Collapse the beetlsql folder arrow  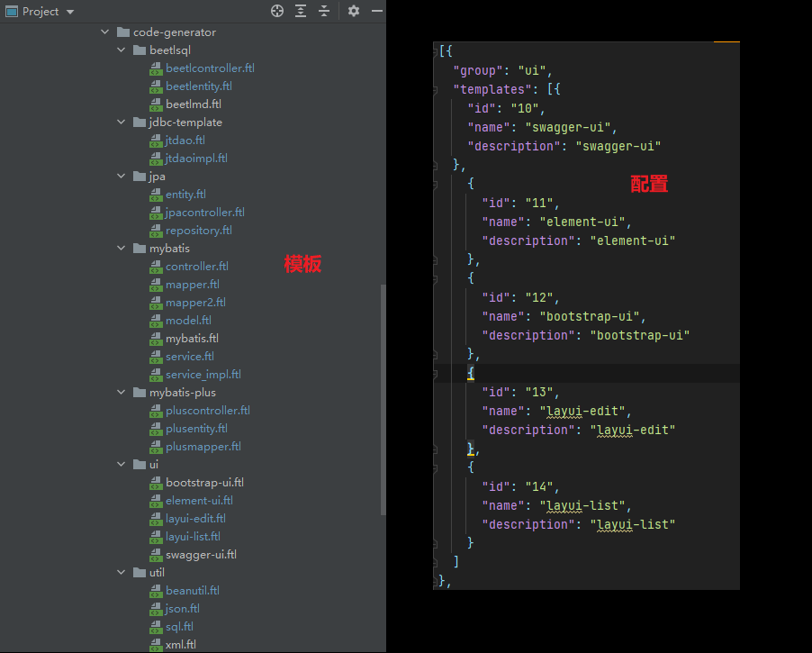point(122,50)
